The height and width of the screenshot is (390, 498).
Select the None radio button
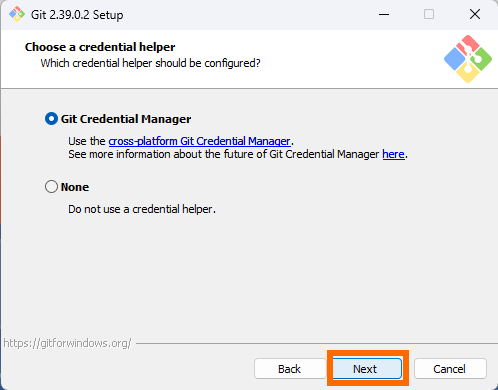tap(51, 187)
